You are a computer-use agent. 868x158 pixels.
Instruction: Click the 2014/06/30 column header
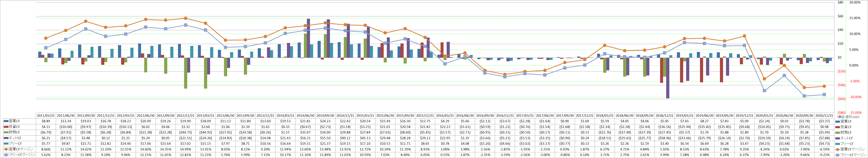coord(306,115)
